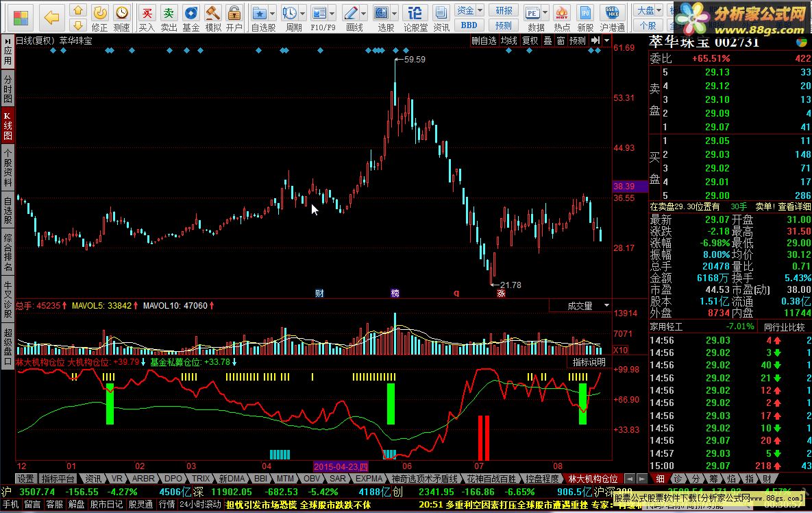Screen dimensions: 812x513
Task: Open the 选股 stock screener icon
Action: pos(382,18)
